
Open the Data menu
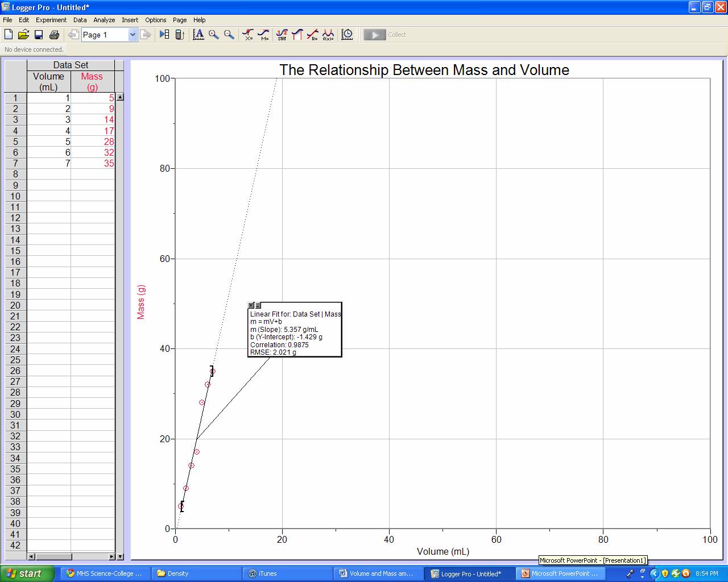click(80, 20)
